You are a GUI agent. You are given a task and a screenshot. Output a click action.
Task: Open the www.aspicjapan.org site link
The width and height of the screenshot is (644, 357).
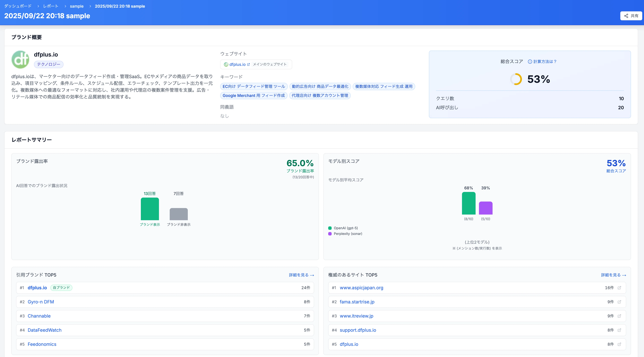(361, 288)
